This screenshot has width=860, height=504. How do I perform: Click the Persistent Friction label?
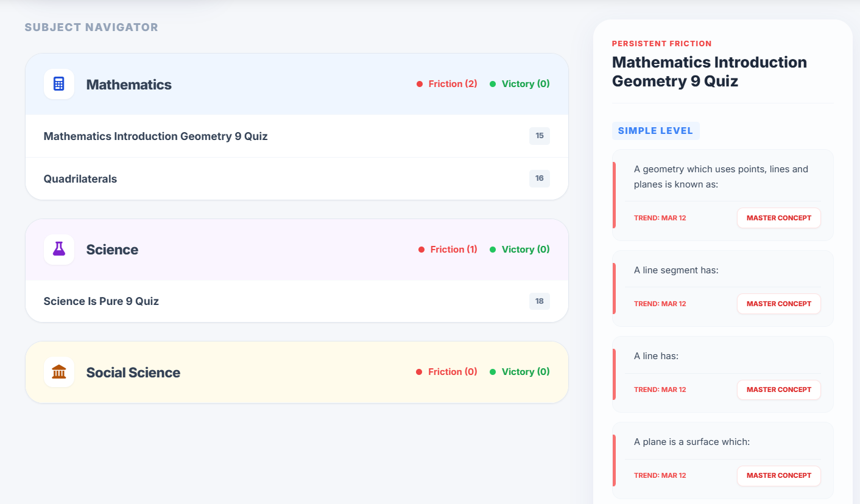click(x=662, y=44)
